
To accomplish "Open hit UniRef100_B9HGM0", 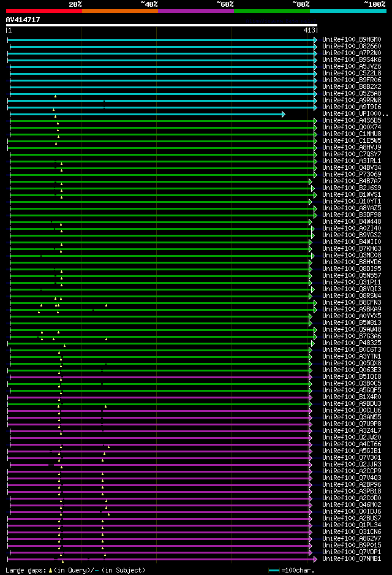I will (x=352, y=40).
